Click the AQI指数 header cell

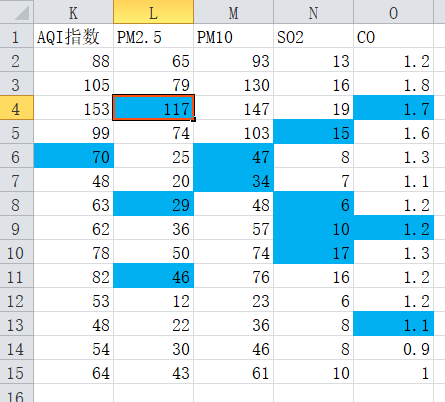pos(74,36)
